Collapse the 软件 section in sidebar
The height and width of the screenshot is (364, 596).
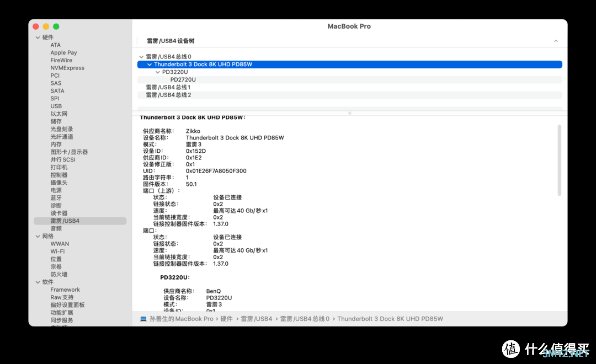pos(38,282)
